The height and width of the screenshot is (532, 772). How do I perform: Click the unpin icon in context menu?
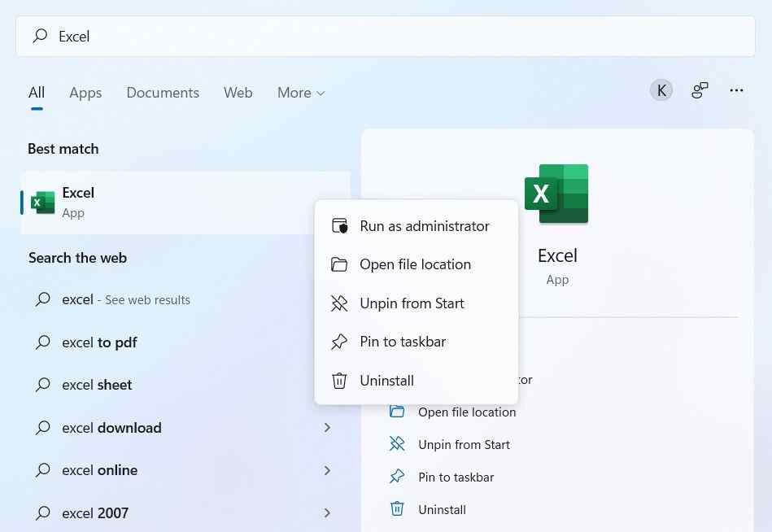click(339, 303)
